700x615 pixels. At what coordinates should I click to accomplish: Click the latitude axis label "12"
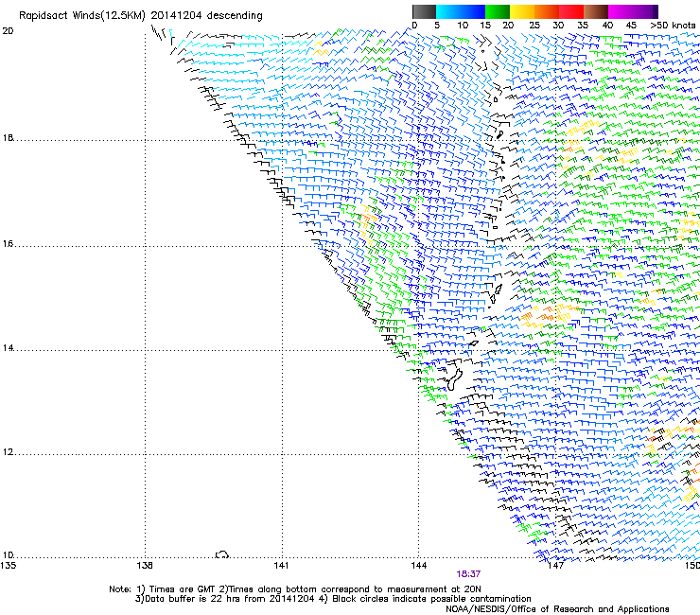tap(8, 452)
